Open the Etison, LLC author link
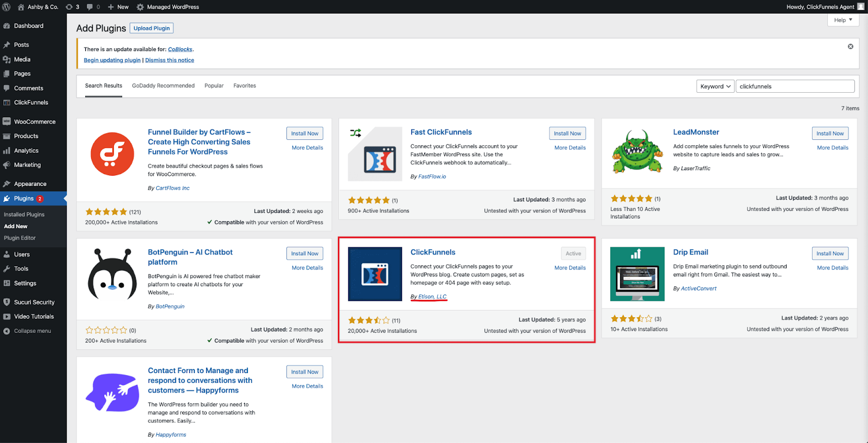This screenshot has height=443, width=868. (432, 297)
